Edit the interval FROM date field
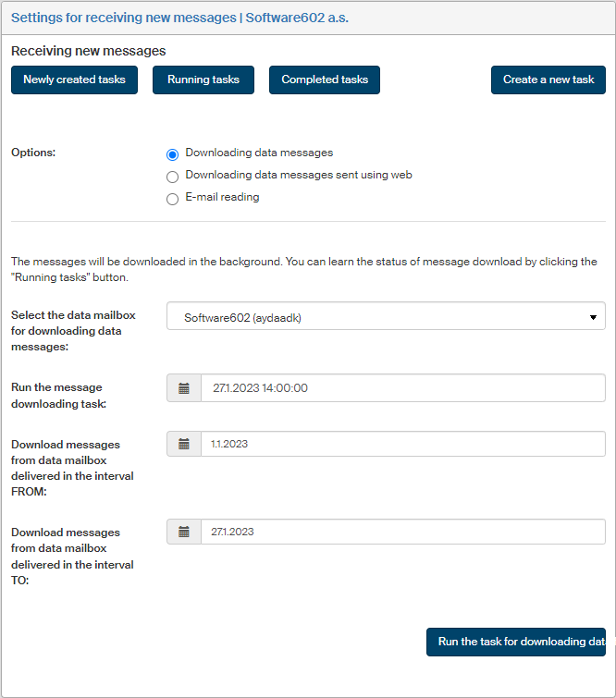The height and width of the screenshot is (698, 616). 402,445
